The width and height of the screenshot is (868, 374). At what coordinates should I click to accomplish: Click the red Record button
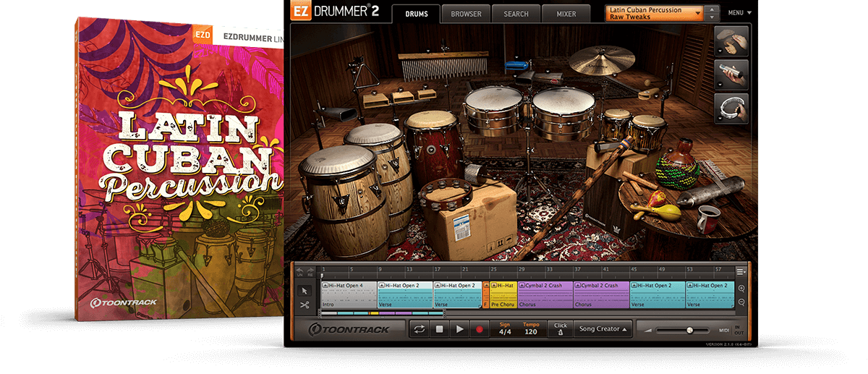click(x=479, y=329)
